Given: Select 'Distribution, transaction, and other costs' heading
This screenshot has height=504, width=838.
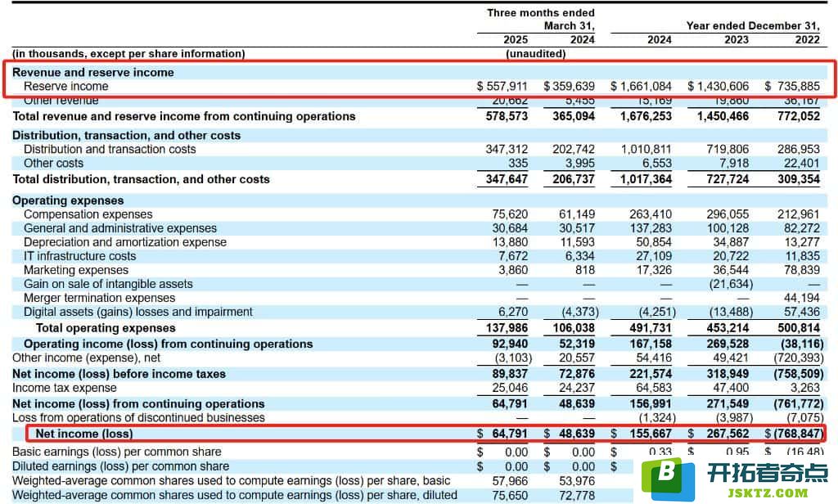Looking at the screenshot, I should pos(126,135).
